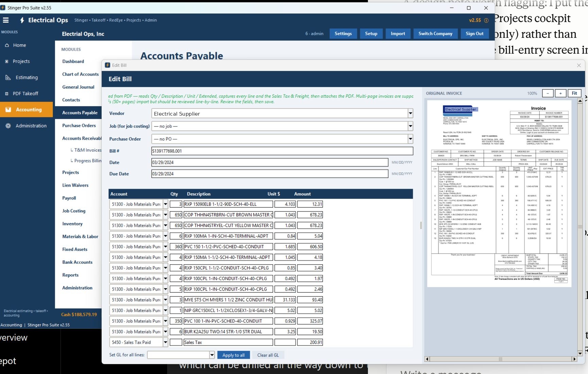Image resolution: width=588 pixels, height=374 pixels.
Task: Open the Accounting module in sidebar
Action: [27, 109]
